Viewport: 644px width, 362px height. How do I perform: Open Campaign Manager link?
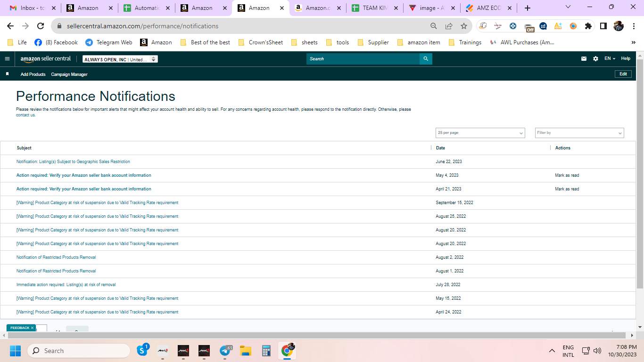pos(69,74)
